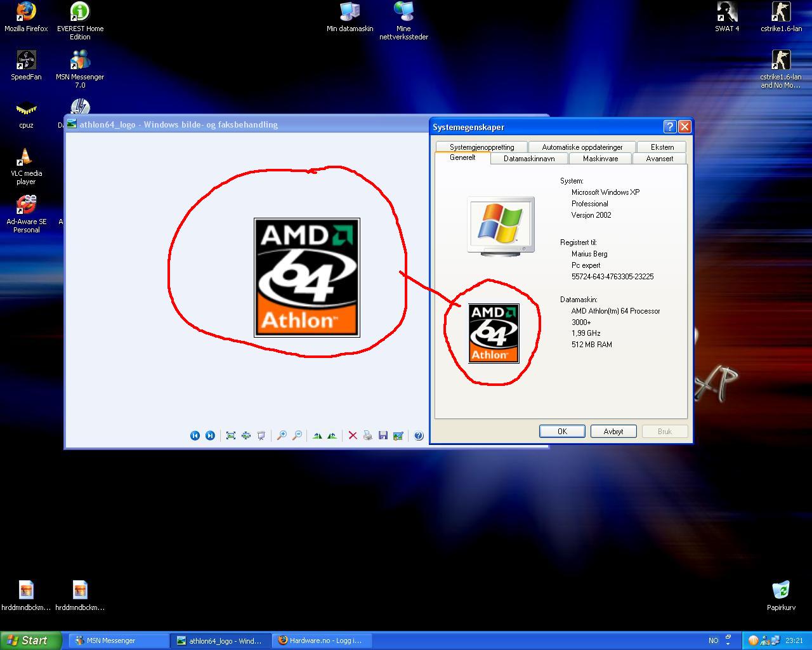This screenshot has height=650, width=812.
Task: Go to next image in picture viewer
Action: (210, 435)
